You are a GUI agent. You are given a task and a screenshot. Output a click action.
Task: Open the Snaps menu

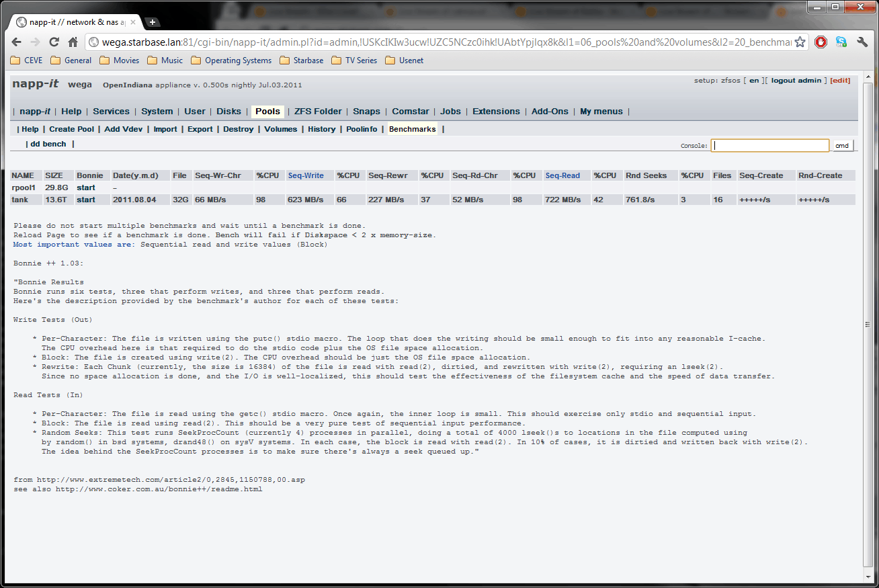tap(366, 112)
